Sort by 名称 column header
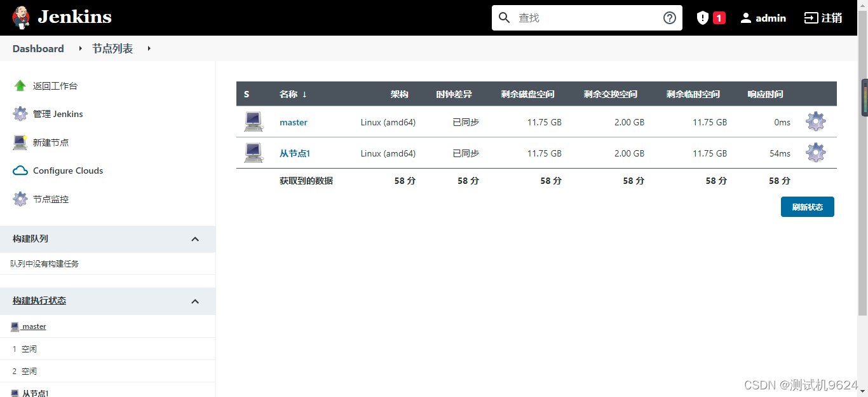Image resolution: width=868 pixels, height=397 pixels. (x=288, y=94)
